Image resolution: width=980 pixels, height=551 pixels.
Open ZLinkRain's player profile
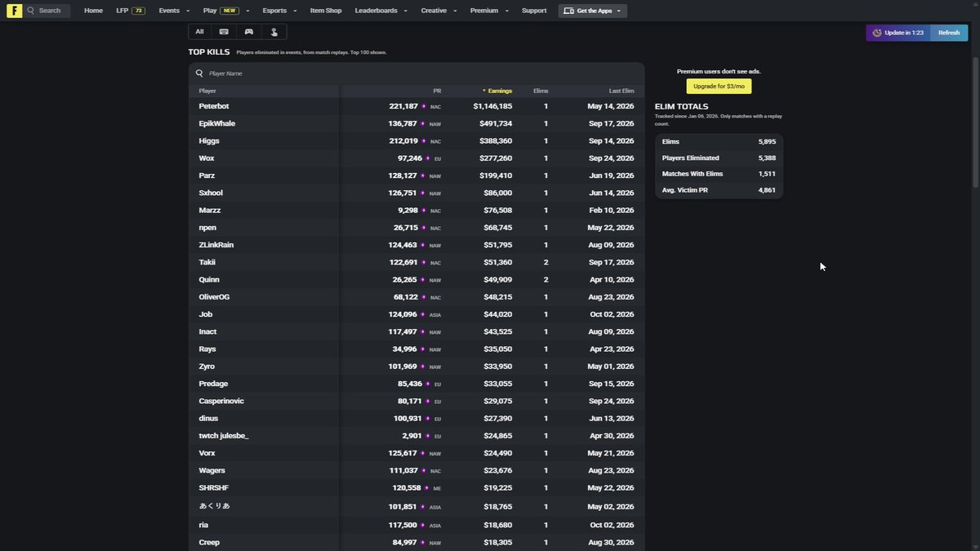[x=216, y=245]
